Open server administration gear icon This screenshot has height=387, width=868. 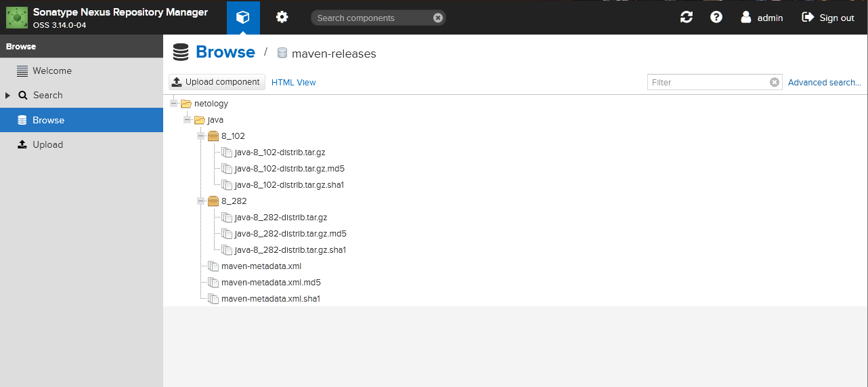(x=282, y=18)
